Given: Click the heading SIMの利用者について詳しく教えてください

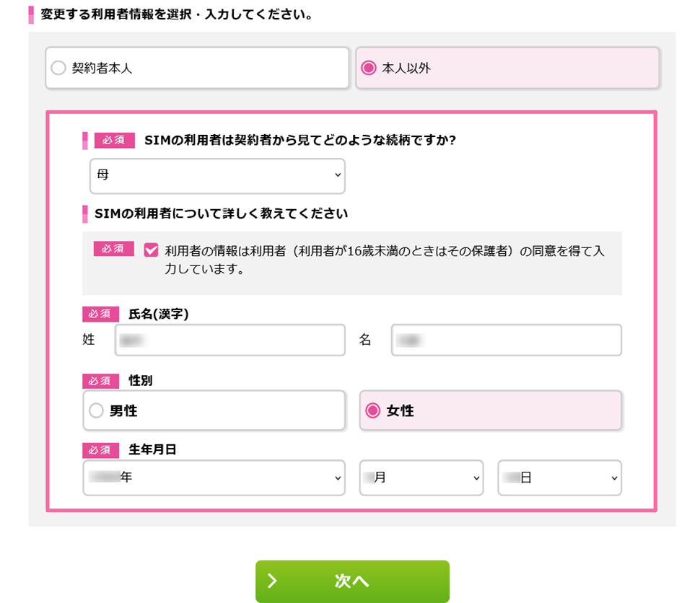Looking at the screenshot, I should 221,214.
